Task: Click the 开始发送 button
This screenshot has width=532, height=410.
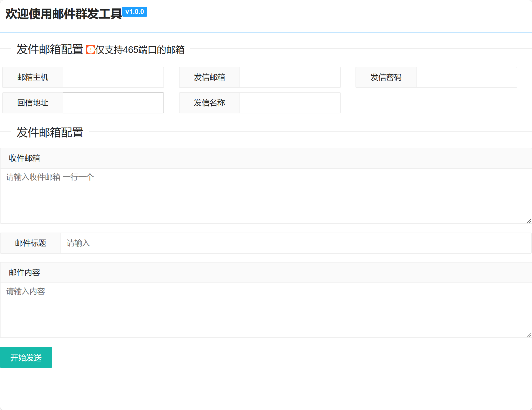Action: (x=26, y=357)
